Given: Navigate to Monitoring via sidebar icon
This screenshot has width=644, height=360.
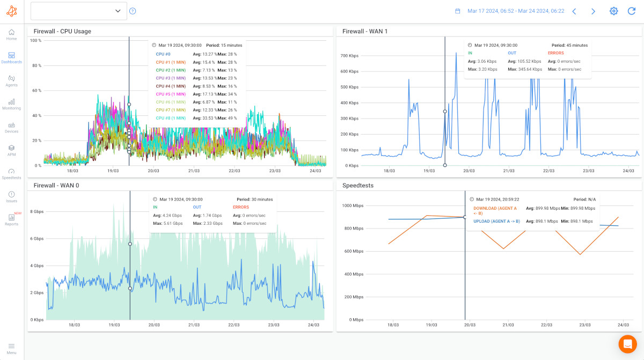Looking at the screenshot, I should [x=11, y=104].
